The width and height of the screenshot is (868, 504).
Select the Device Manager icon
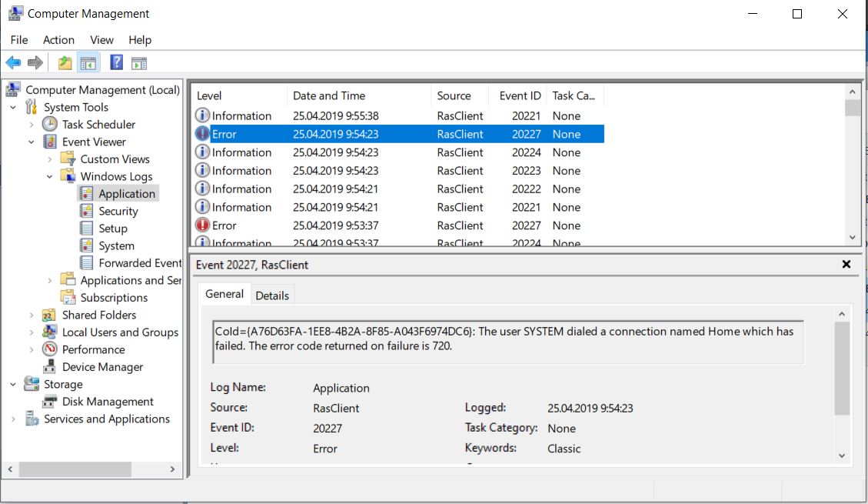point(50,366)
